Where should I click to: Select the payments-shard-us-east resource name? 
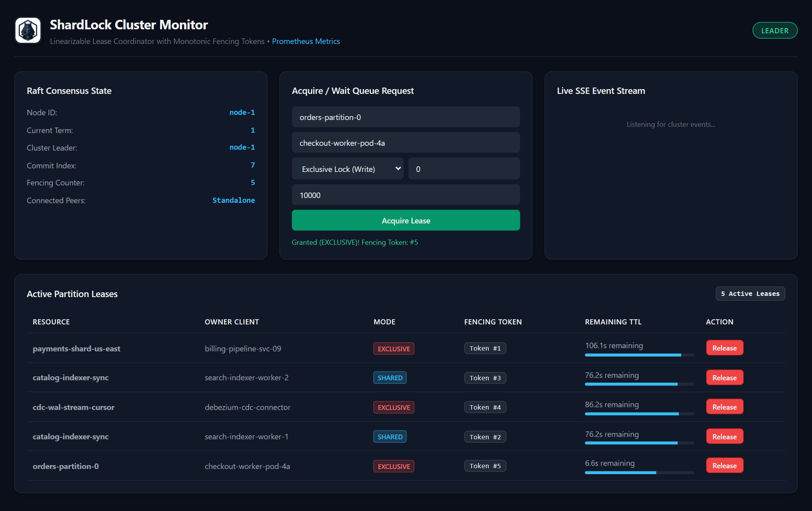click(76, 349)
